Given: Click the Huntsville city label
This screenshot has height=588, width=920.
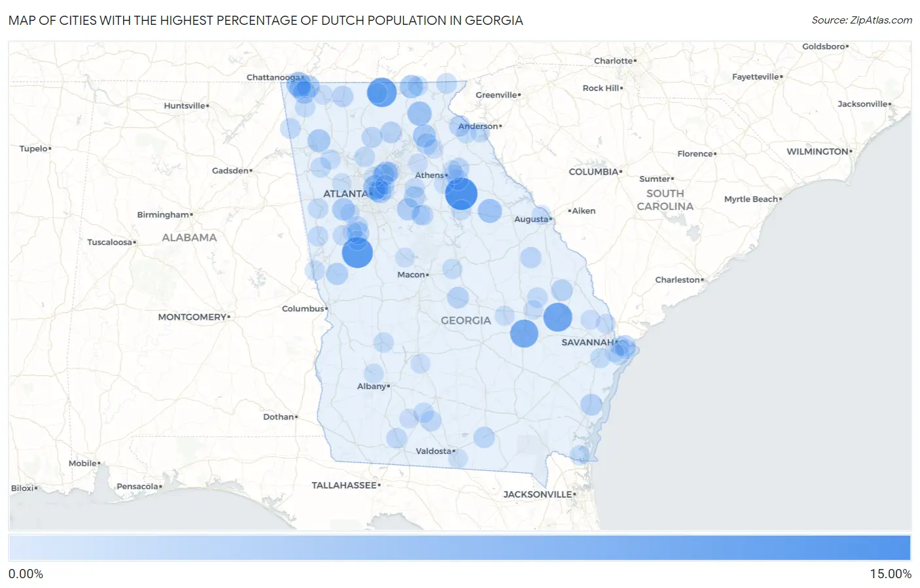Looking at the screenshot, I should [x=185, y=106].
